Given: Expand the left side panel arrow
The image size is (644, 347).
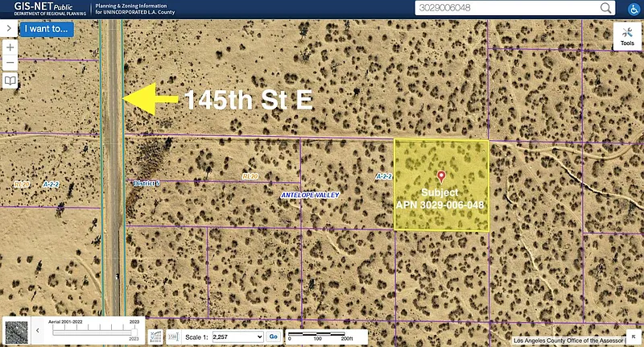Looking at the screenshot, I should [x=8, y=28].
